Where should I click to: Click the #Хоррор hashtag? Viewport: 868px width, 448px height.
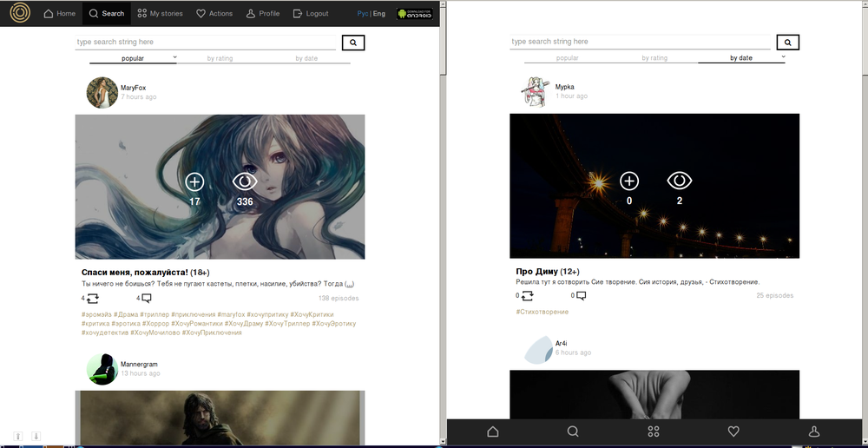155,323
